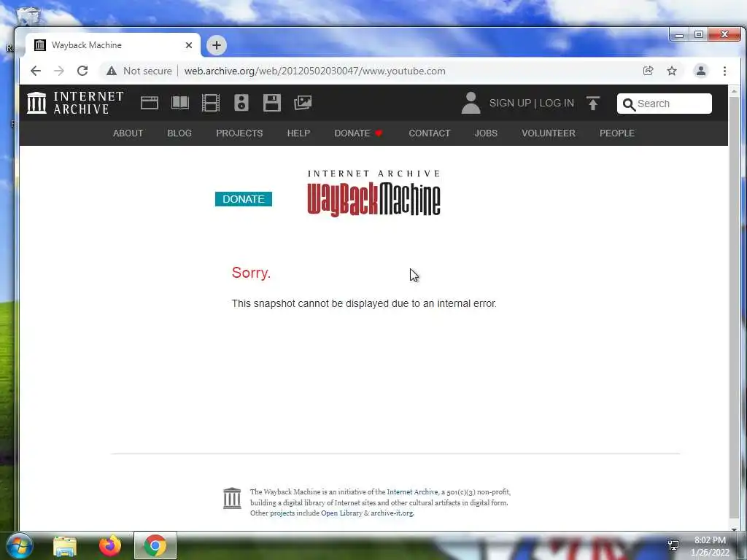The width and height of the screenshot is (747, 560).
Task: Click the network tray icon
Action: (673, 545)
